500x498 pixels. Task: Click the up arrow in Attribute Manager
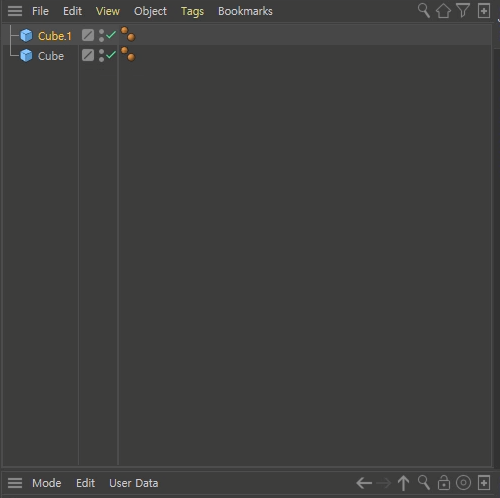point(404,483)
